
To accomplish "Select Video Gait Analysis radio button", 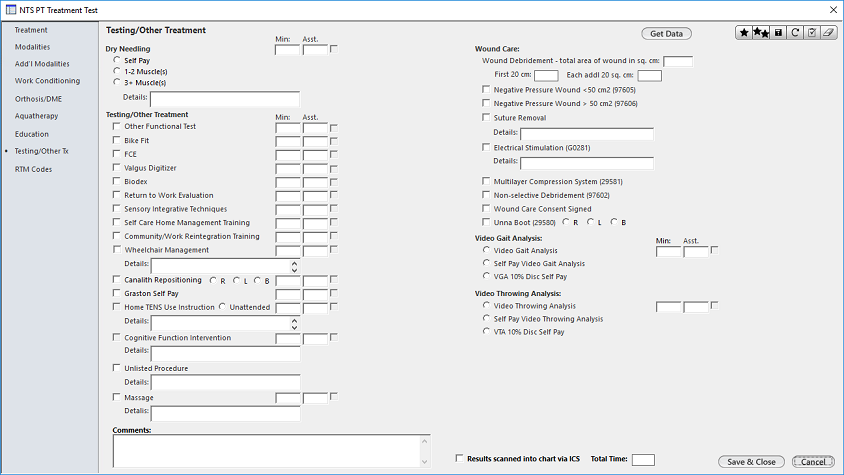I will click(486, 250).
